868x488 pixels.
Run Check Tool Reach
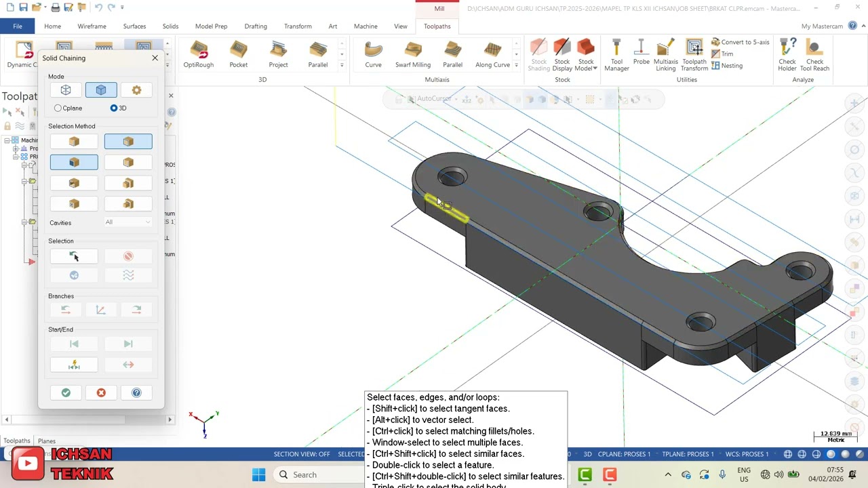point(814,55)
